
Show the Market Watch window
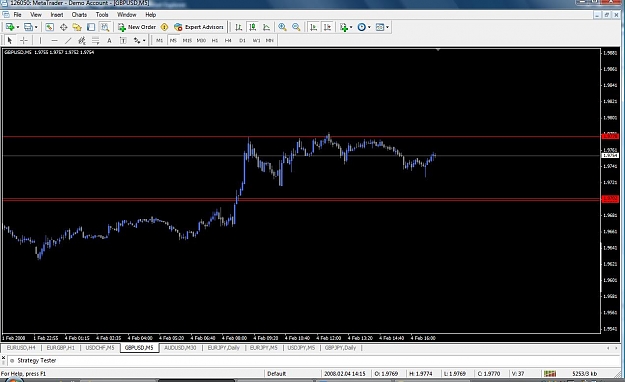[49, 27]
